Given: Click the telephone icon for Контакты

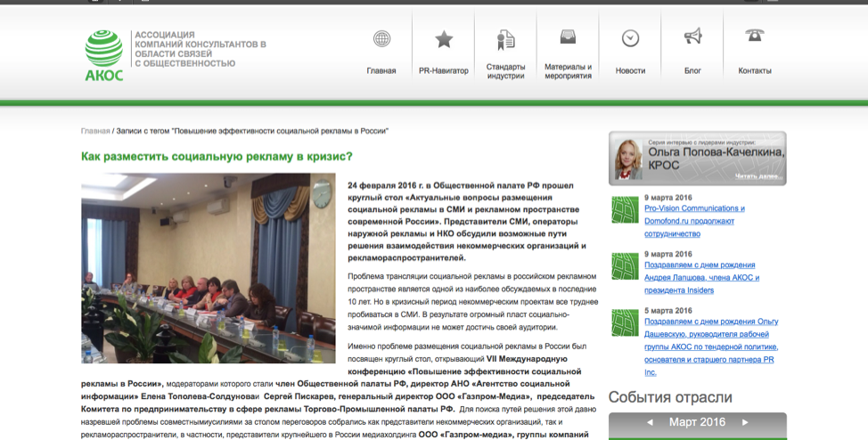Looking at the screenshot, I should pyautogui.click(x=755, y=36).
